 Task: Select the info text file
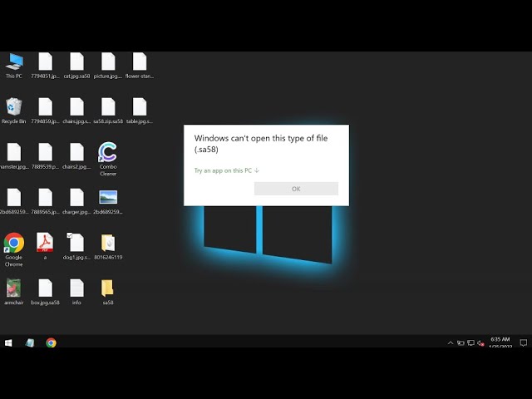[x=76, y=288]
